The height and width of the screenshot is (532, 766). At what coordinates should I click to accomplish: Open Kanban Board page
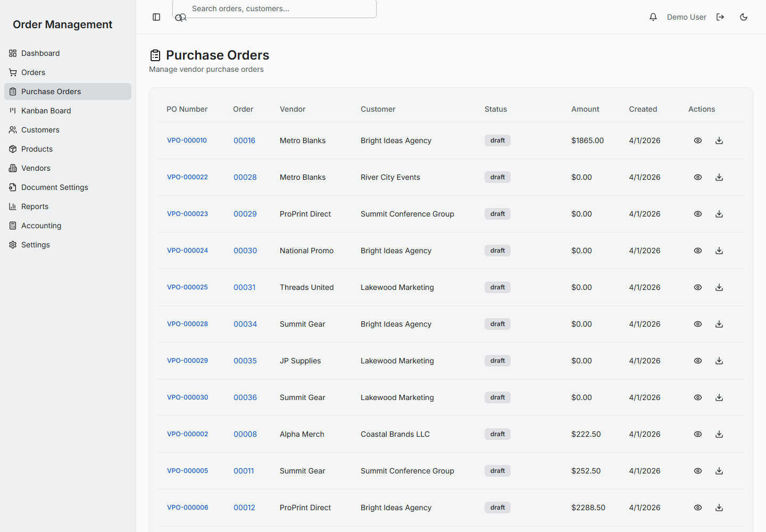click(x=68, y=111)
